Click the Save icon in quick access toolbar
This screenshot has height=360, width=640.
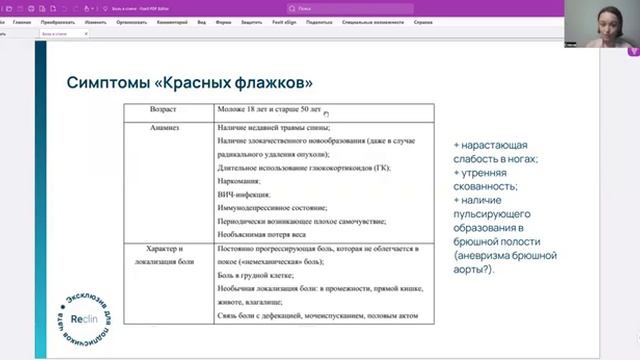click(20, 9)
